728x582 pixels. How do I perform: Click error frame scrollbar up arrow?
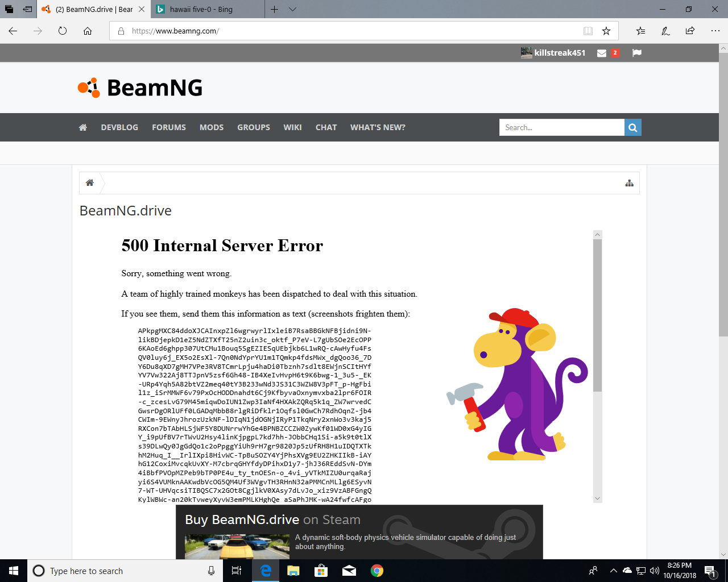click(597, 234)
